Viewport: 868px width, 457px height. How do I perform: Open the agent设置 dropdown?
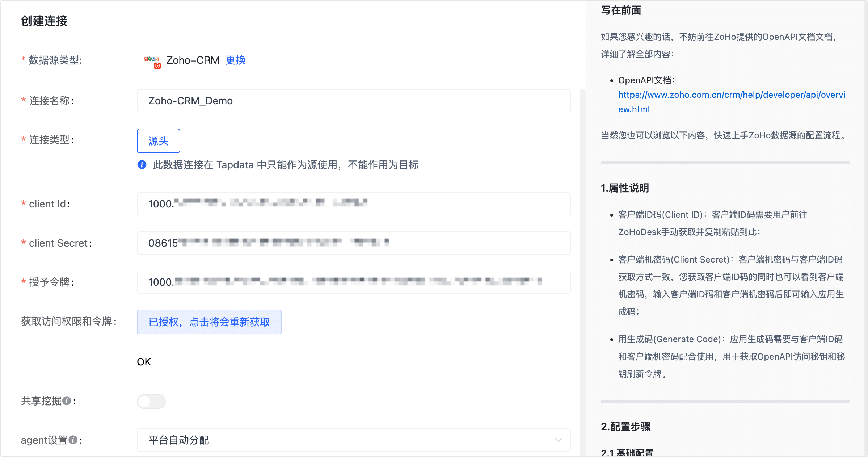click(x=354, y=440)
